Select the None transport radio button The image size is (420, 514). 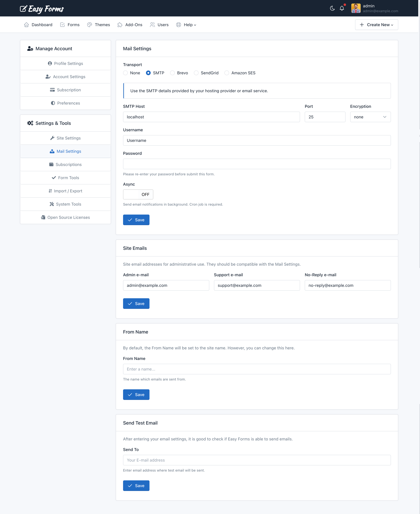(126, 73)
